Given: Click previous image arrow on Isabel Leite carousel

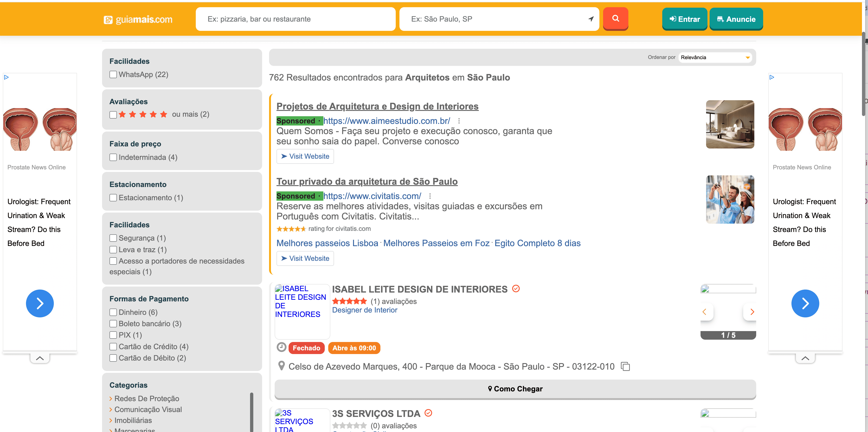Looking at the screenshot, I should coord(704,312).
